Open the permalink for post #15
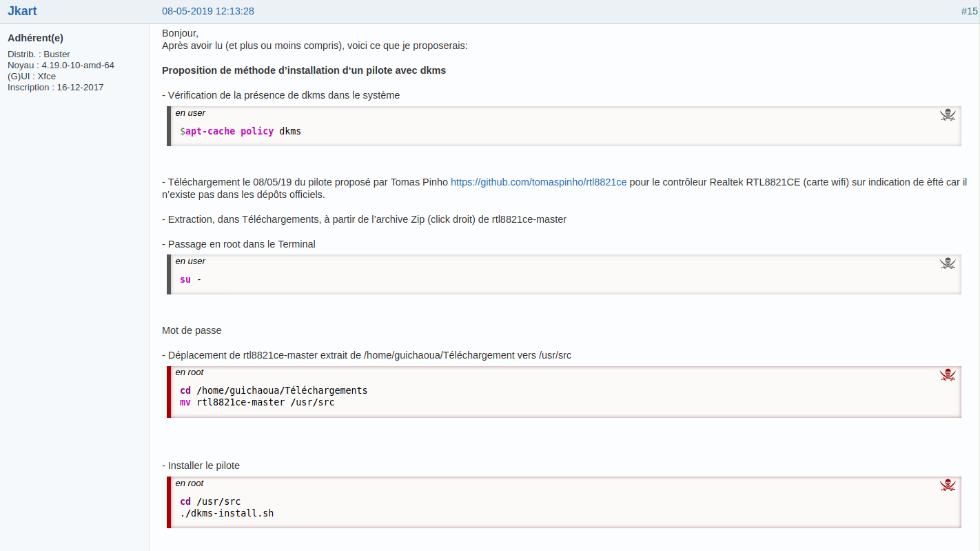This screenshot has height=551, width=980. pyautogui.click(x=969, y=11)
